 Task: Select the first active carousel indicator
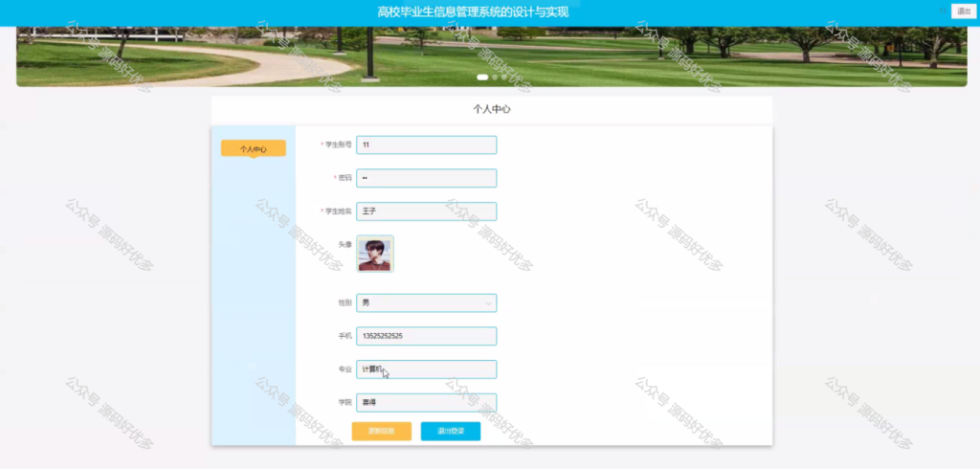tap(482, 78)
